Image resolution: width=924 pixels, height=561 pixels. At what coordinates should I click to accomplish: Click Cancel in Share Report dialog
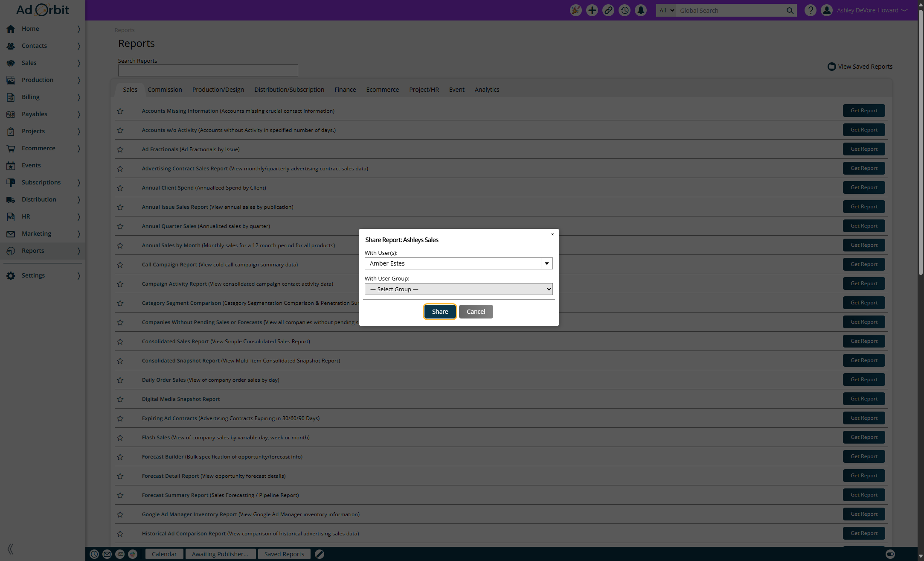coord(476,312)
